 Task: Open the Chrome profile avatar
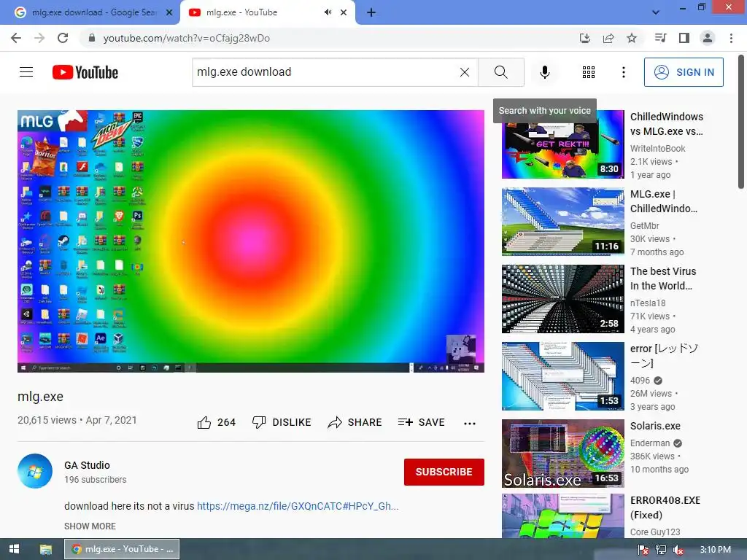click(x=708, y=38)
